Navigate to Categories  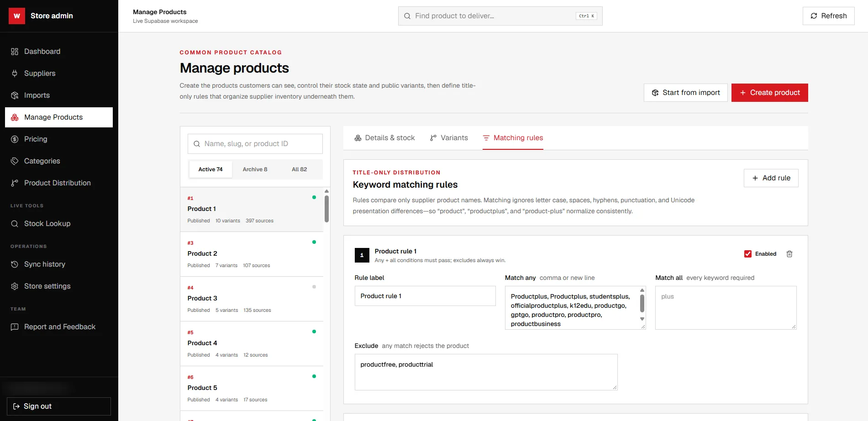point(59,161)
